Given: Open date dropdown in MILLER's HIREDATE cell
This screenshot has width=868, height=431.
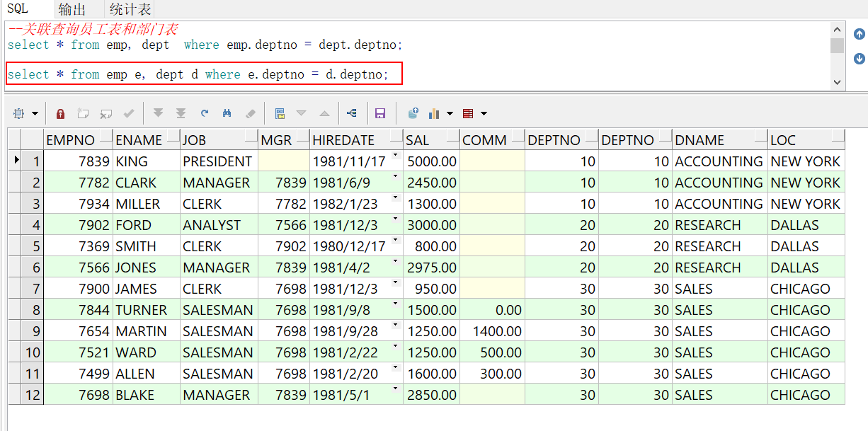Looking at the screenshot, I should pos(395,198).
